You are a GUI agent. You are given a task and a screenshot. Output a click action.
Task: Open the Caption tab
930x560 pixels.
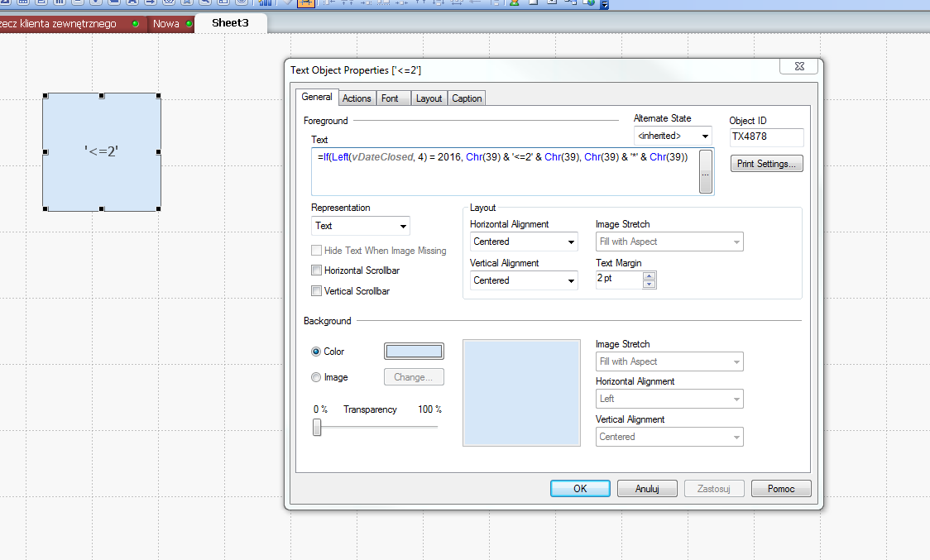coord(467,98)
